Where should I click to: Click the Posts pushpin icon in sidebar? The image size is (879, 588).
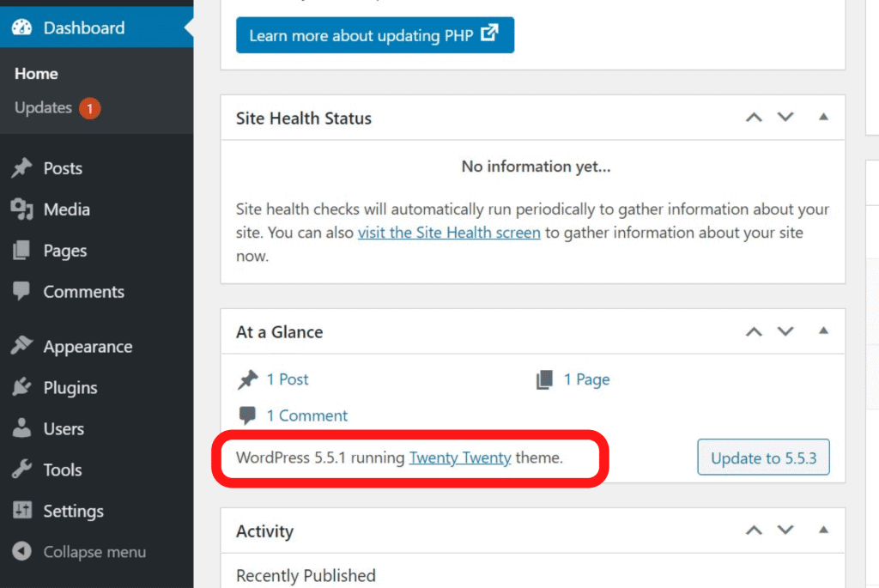click(21, 167)
